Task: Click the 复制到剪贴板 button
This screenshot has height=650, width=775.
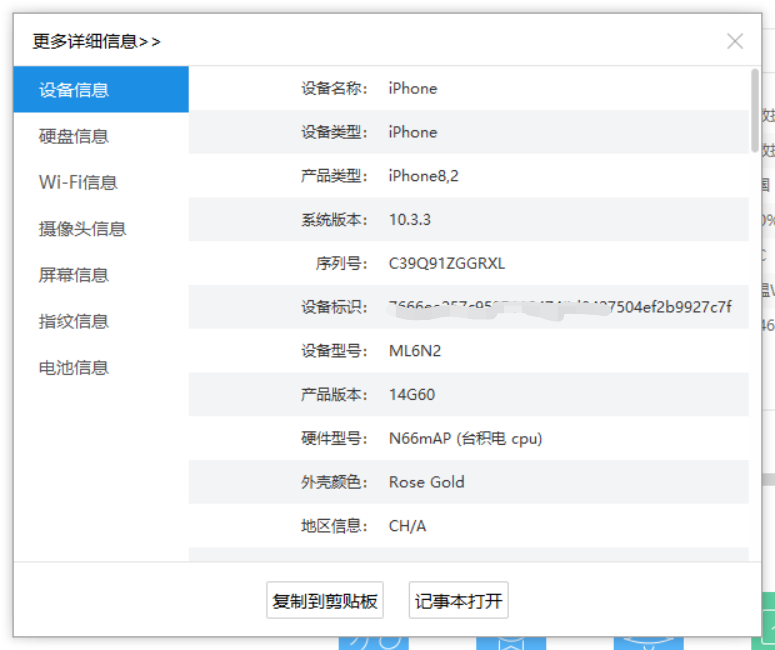Action: pos(325,600)
